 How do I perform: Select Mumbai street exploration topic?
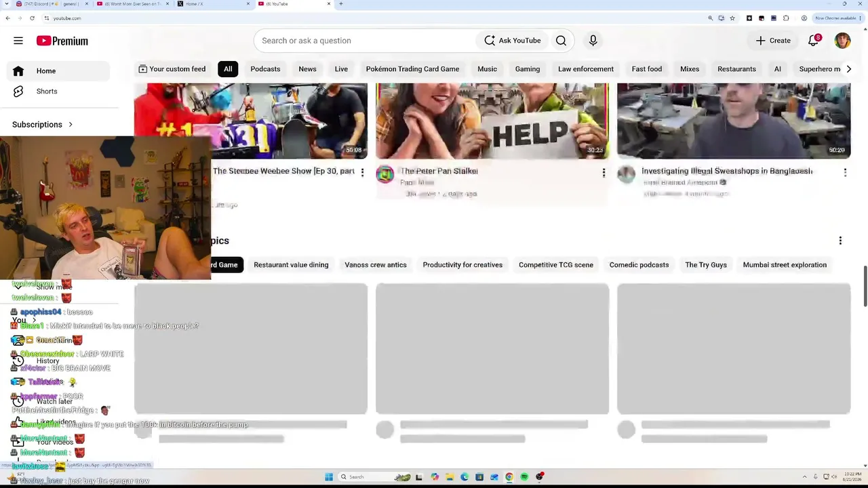(785, 265)
